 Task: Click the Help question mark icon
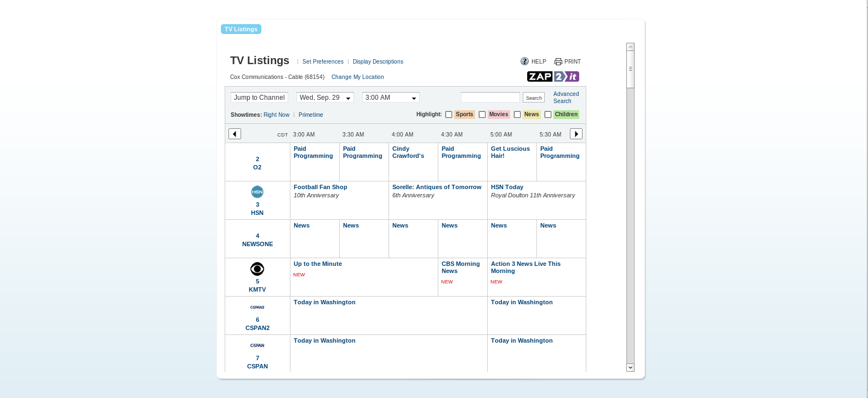[x=524, y=61]
